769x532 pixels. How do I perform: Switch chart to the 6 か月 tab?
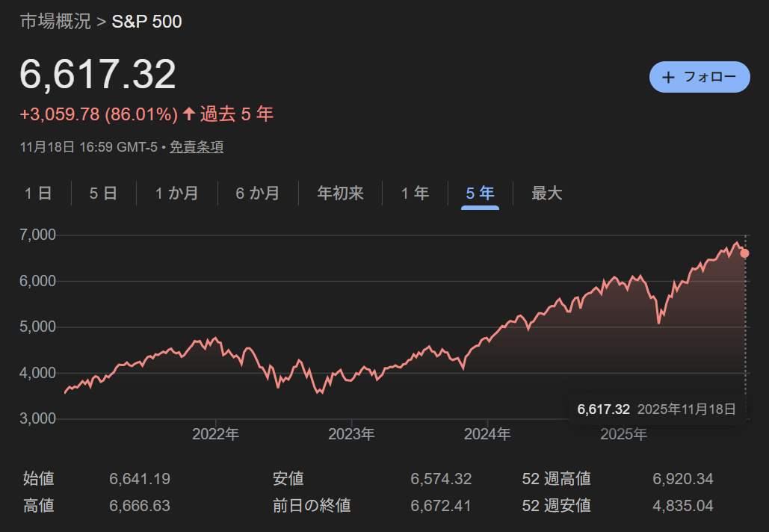tap(257, 194)
